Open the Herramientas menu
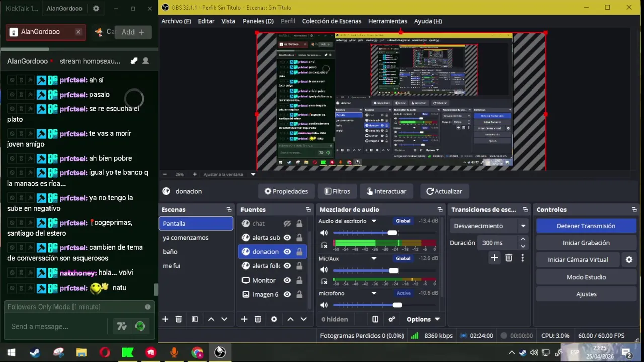The height and width of the screenshot is (362, 644). point(387,21)
